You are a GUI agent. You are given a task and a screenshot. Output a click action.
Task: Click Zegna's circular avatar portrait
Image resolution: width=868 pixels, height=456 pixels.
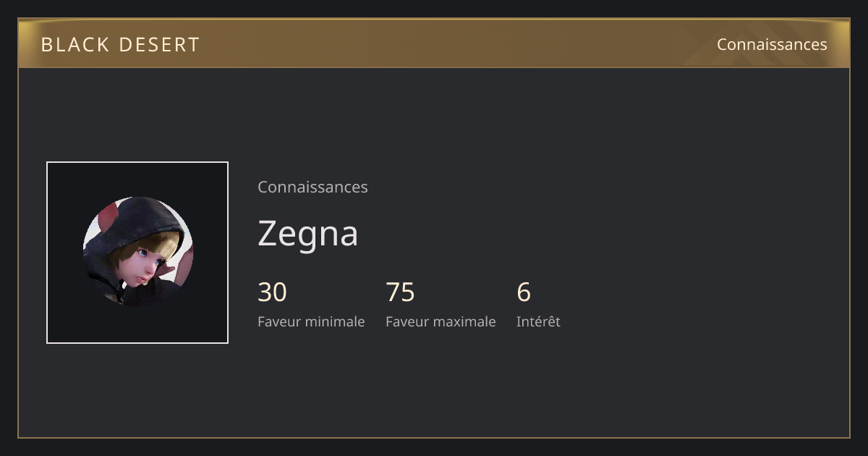tap(137, 252)
